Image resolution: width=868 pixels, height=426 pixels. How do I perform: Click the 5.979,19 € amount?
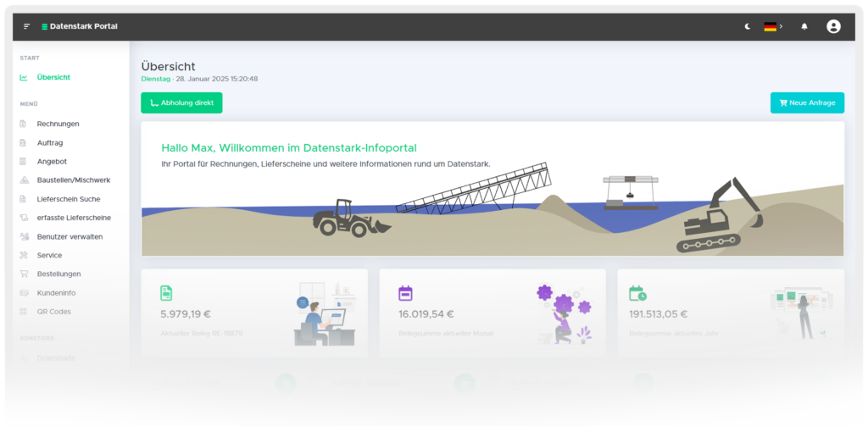pyautogui.click(x=186, y=314)
